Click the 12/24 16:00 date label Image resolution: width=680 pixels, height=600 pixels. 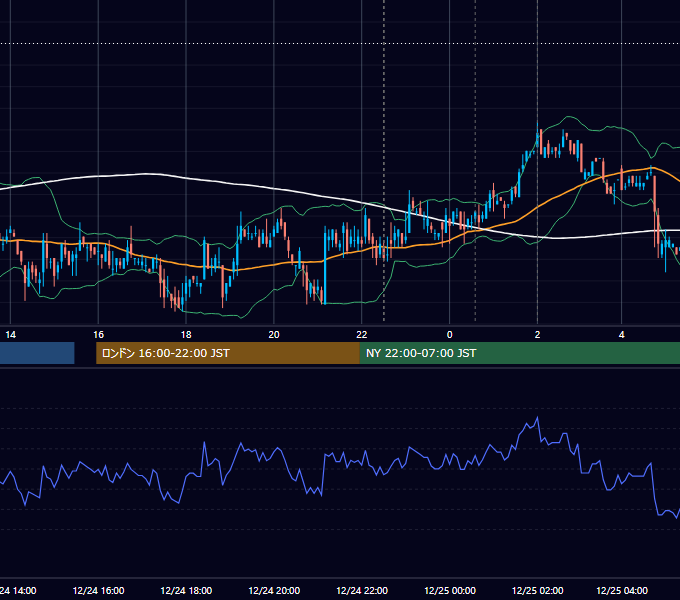pos(98,590)
